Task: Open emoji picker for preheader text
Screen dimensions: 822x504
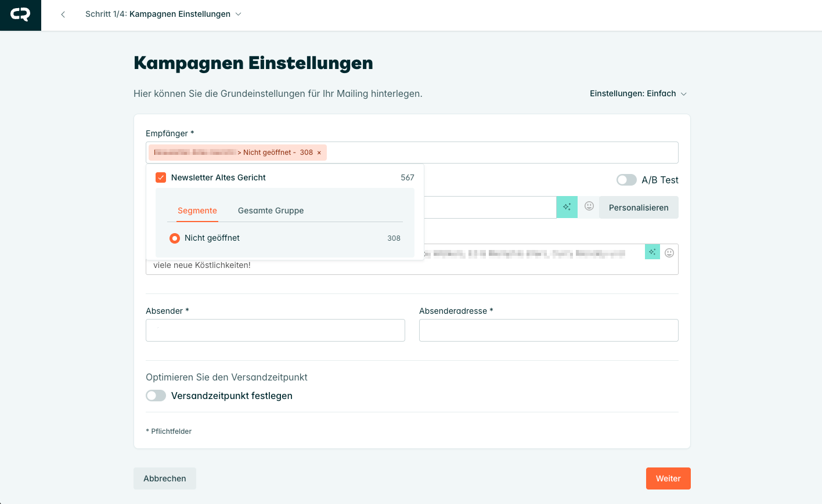Action: coord(669,253)
